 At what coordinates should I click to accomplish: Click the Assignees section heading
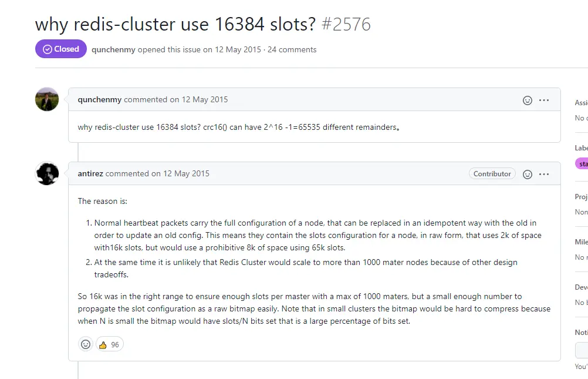coord(580,102)
